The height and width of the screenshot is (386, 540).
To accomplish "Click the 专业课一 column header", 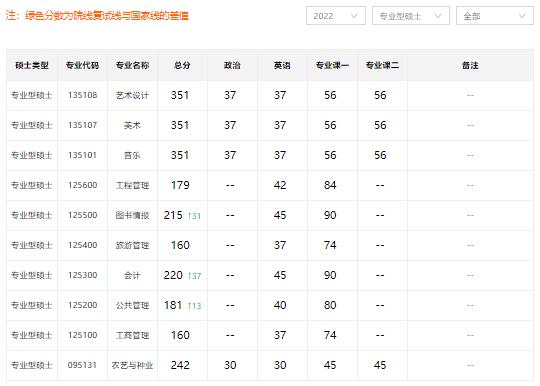I will 332,65.
